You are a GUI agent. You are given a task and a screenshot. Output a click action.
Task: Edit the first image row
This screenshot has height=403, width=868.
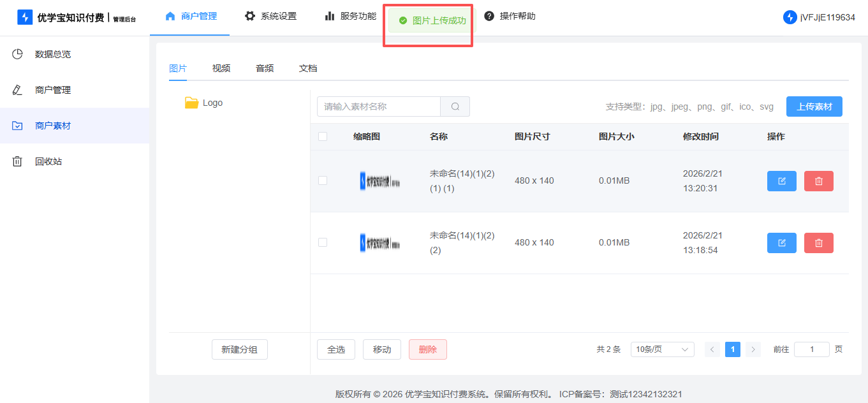coord(781,181)
